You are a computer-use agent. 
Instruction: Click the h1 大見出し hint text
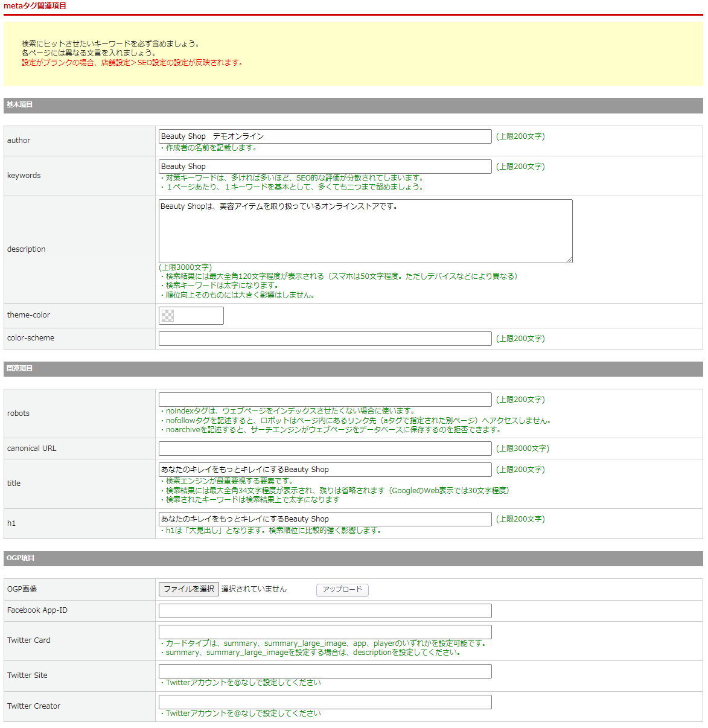270,531
